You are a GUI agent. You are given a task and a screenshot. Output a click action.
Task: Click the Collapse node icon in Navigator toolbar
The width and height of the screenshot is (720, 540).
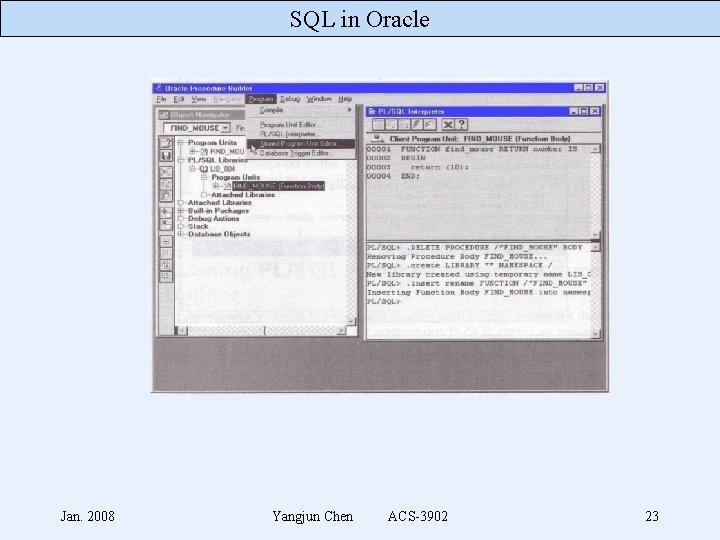tap(165, 253)
